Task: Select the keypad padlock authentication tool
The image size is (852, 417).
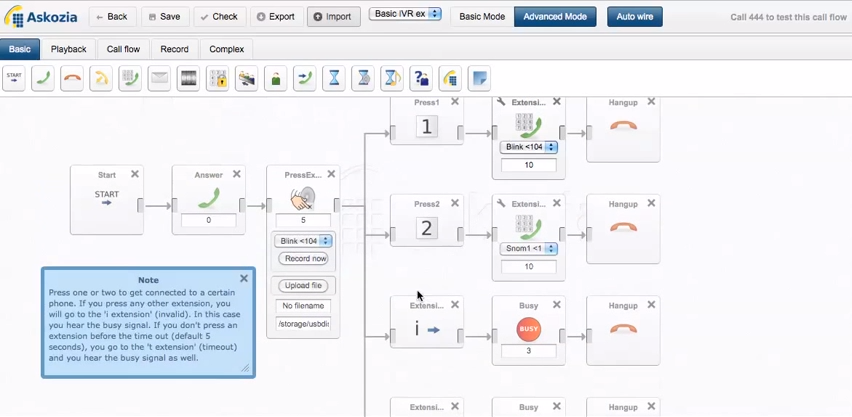Action: tap(217, 79)
